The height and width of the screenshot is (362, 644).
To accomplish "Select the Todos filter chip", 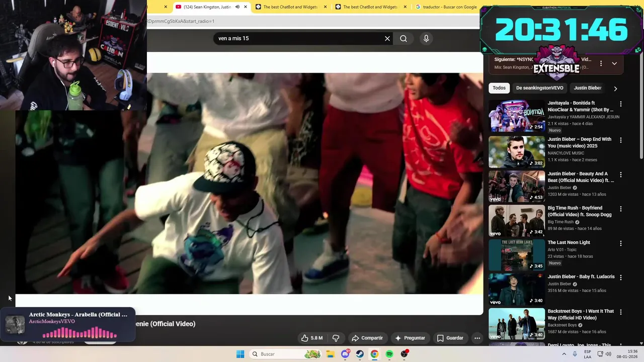I will point(499,88).
